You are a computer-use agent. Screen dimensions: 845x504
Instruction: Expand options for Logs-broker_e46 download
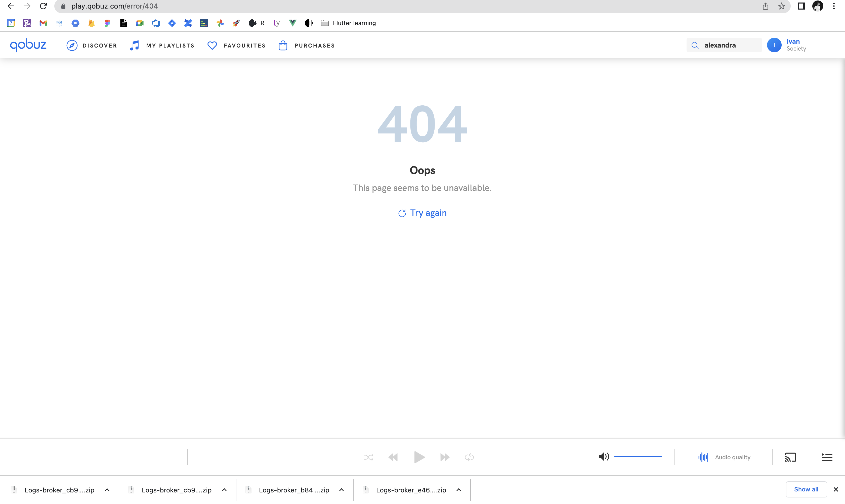click(x=458, y=490)
